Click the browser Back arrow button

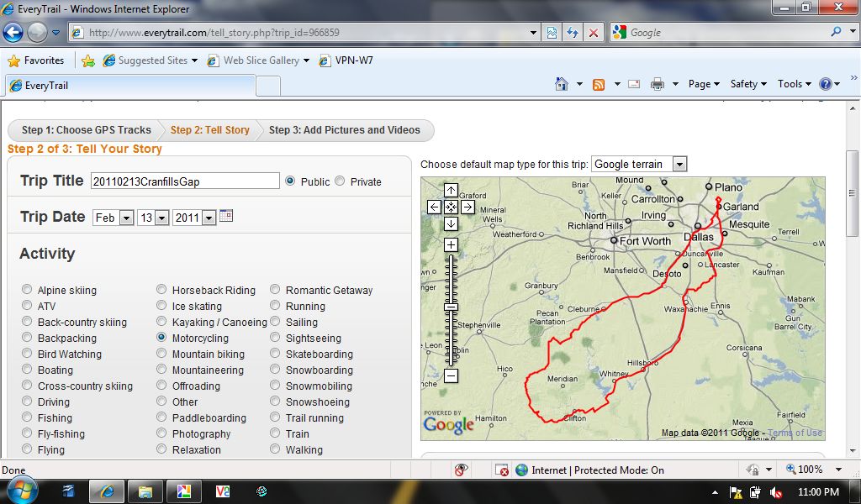(13, 33)
